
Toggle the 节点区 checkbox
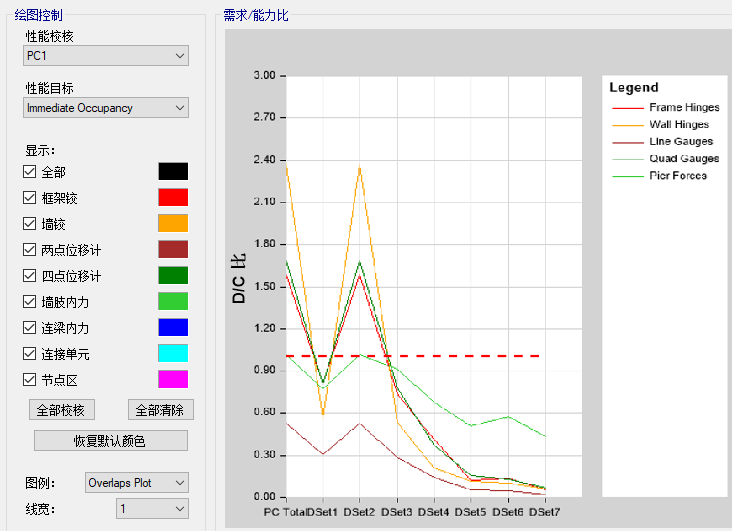pyautogui.click(x=29, y=380)
